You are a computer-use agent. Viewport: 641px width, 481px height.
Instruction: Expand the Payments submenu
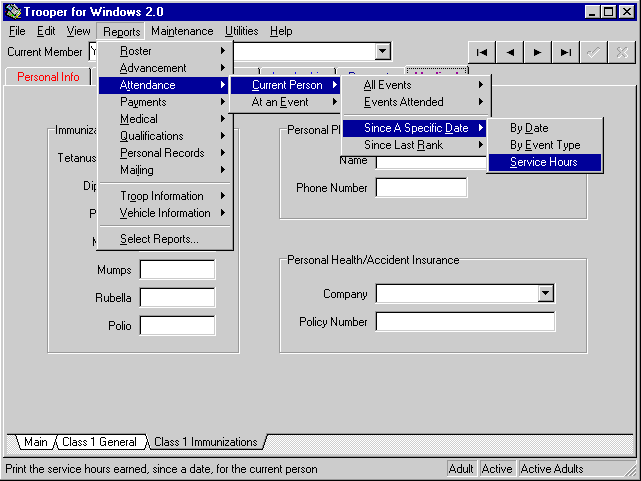point(166,102)
